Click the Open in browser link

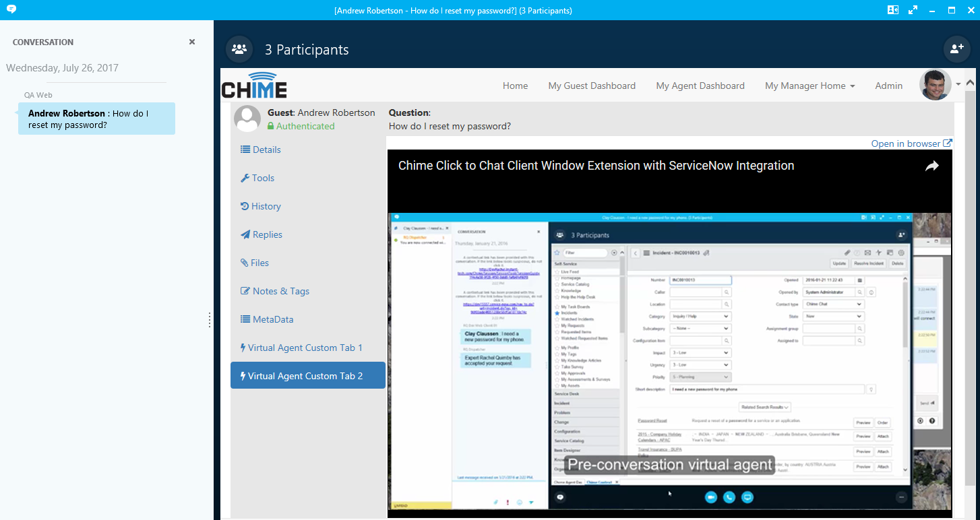[911, 143]
